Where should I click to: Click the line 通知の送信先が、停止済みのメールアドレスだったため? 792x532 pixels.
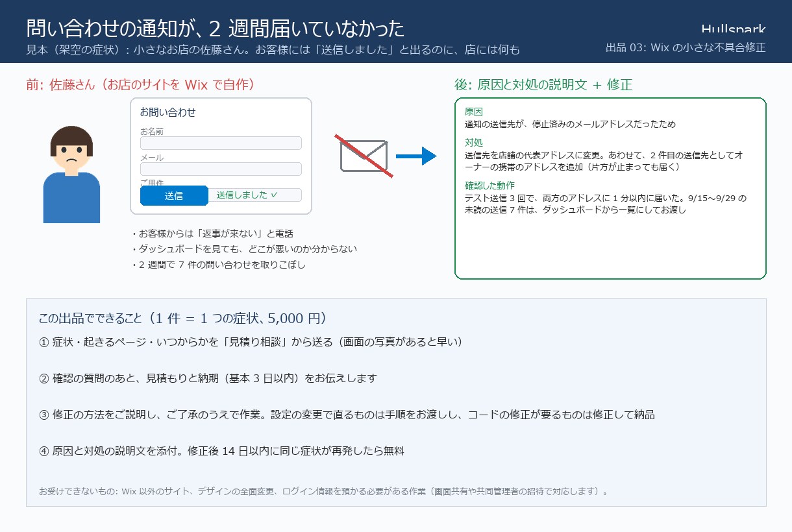coord(571,124)
